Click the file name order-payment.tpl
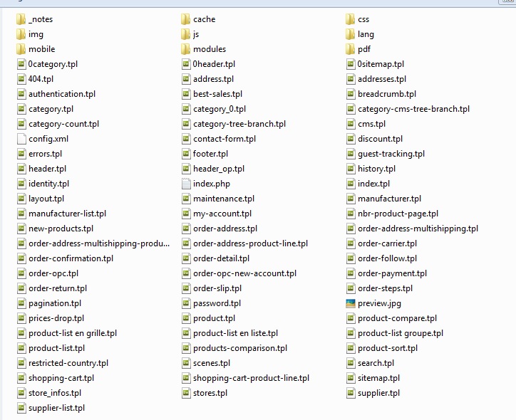Viewport: 516px width, 420px height. [x=392, y=273]
